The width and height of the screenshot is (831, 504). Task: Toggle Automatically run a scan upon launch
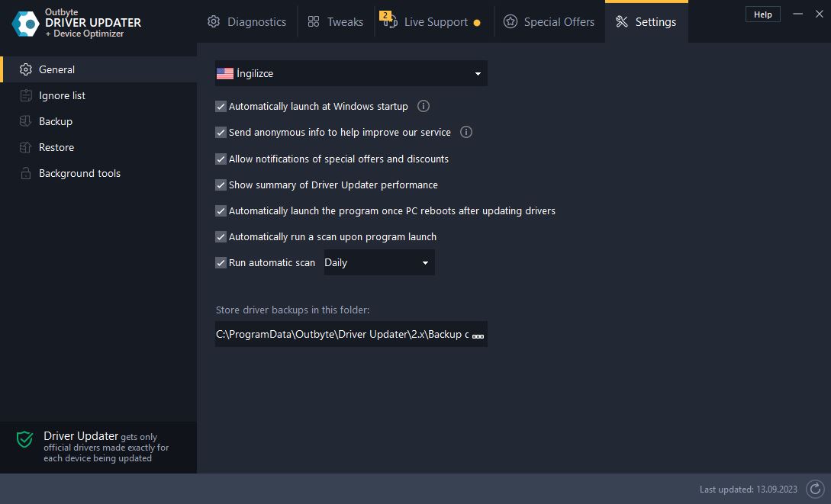point(221,236)
